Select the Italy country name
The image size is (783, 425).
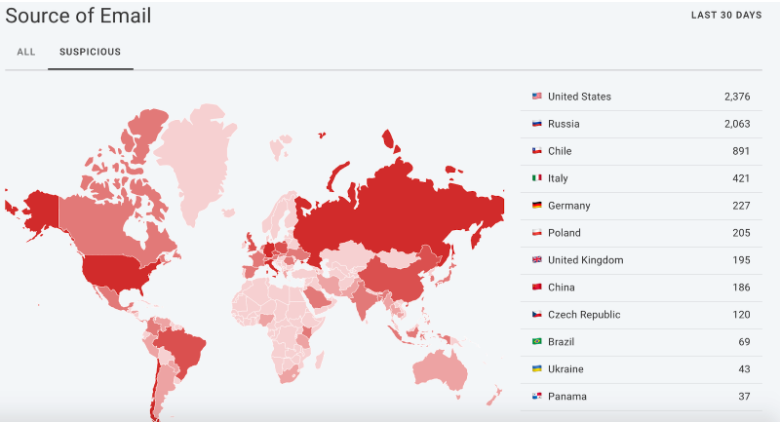[558, 178]
